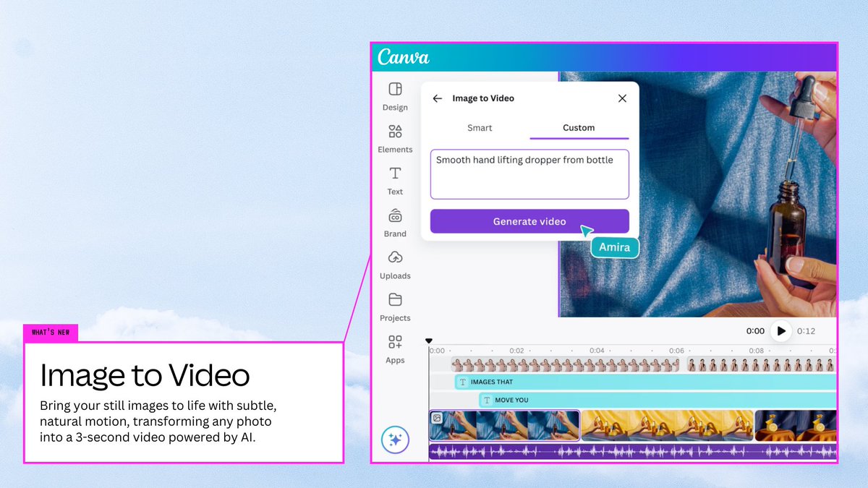Click the T icon on MOVE YOU track
Image resolution: width=868 pixels, height=488 pixels.
tap(487, 400)
